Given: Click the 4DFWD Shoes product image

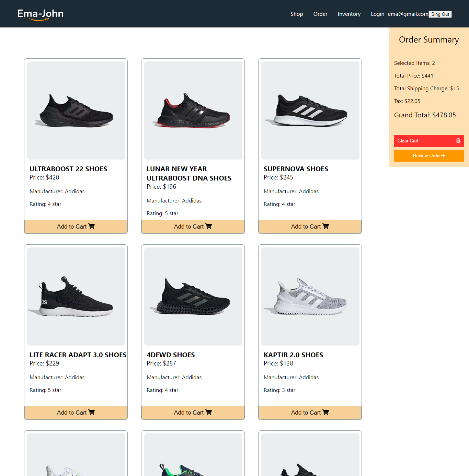Looking at the screenshot, I should click(x=193, y=297).
